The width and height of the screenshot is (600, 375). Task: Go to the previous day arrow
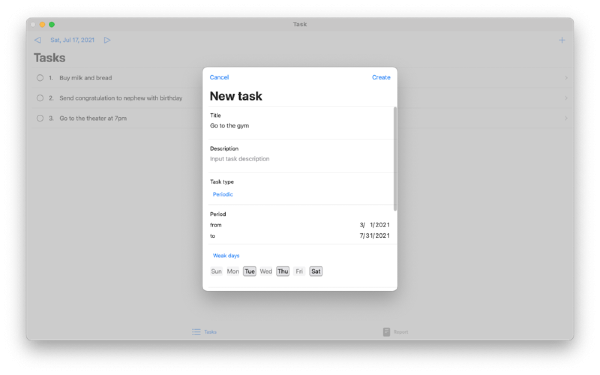point(38,40)
